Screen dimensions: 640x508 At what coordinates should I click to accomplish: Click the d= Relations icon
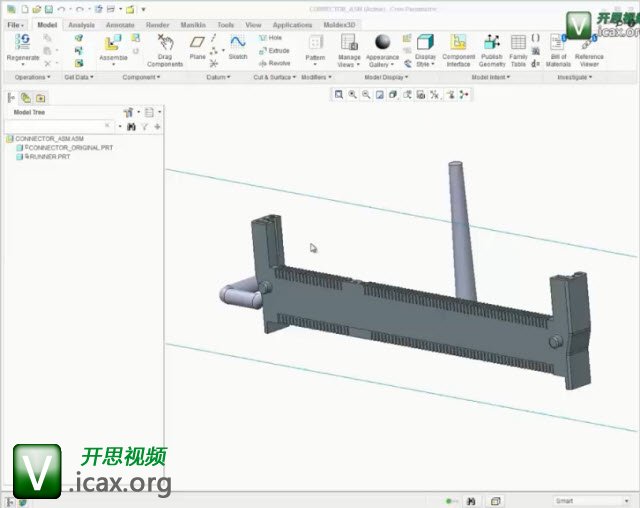(x=536, y=63)
